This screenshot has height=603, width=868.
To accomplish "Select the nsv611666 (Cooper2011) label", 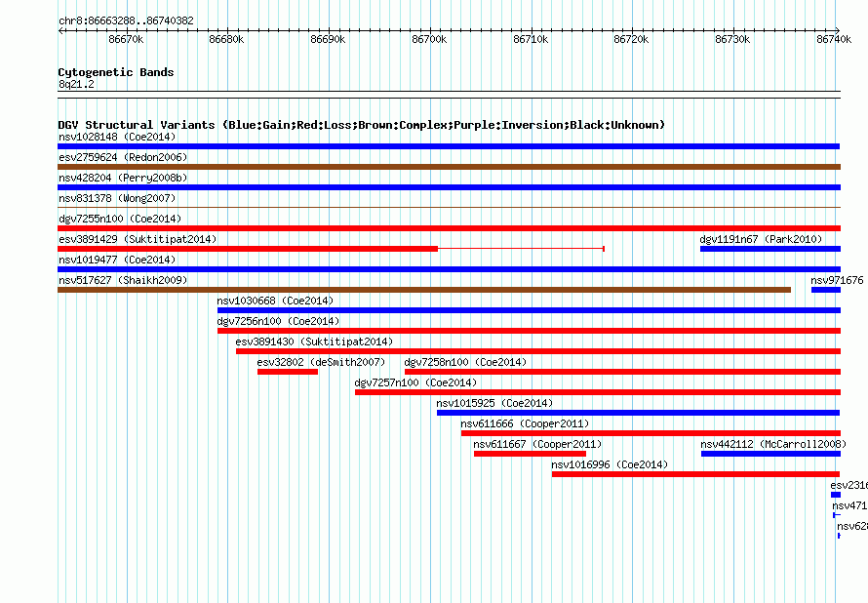I will pyautogui.click(x=525, y=423).
